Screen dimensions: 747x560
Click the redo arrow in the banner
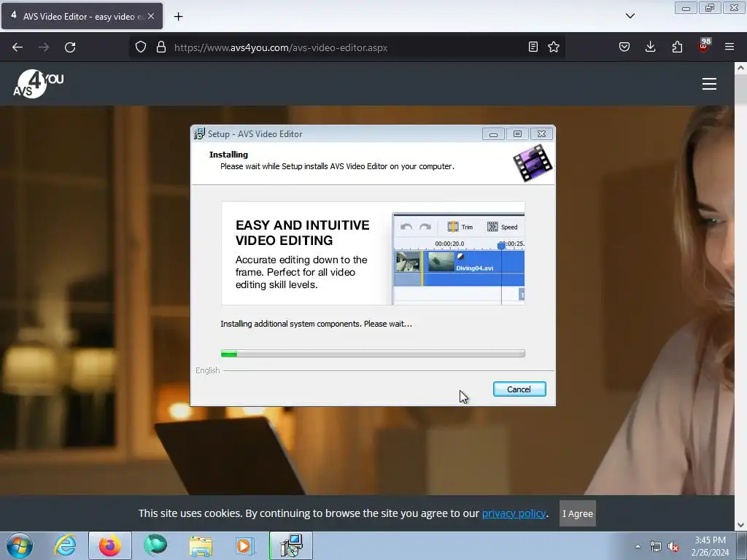coord(425,227)
